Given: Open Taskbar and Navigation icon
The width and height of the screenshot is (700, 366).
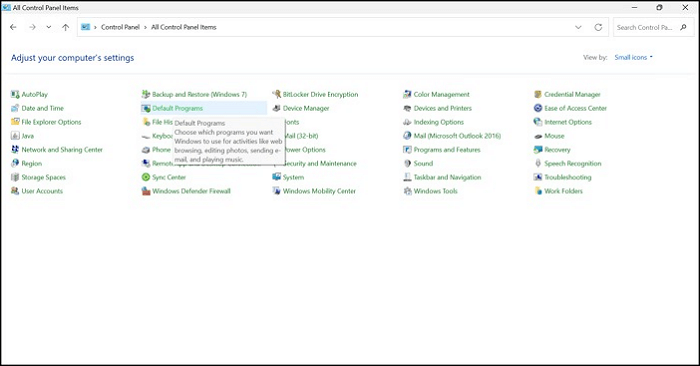Looking at the screenshot, I should pos(407,177).
